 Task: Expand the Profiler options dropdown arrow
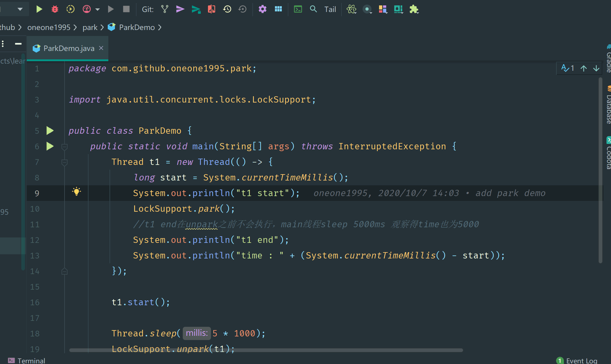pos(97,9)
